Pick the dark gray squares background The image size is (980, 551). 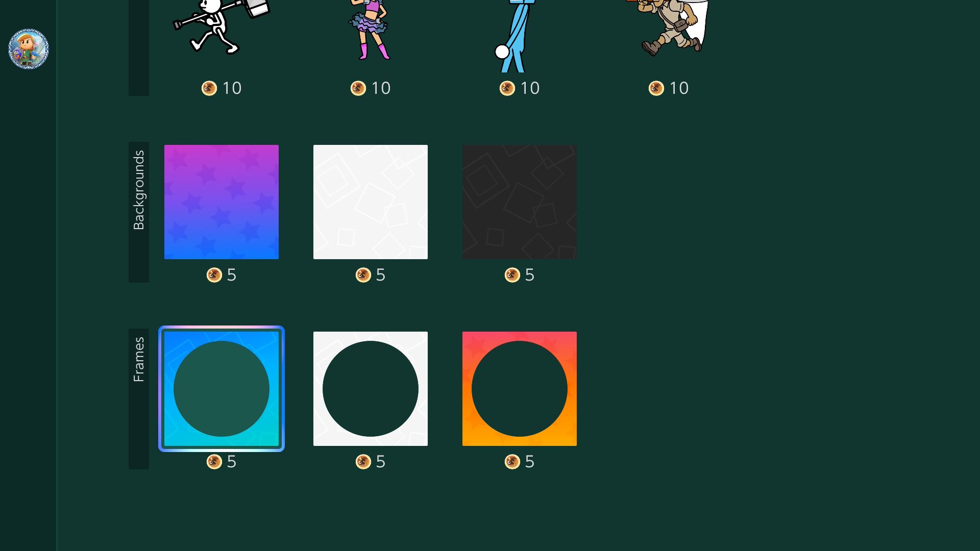pyautogui.click(x=520, y=202)
